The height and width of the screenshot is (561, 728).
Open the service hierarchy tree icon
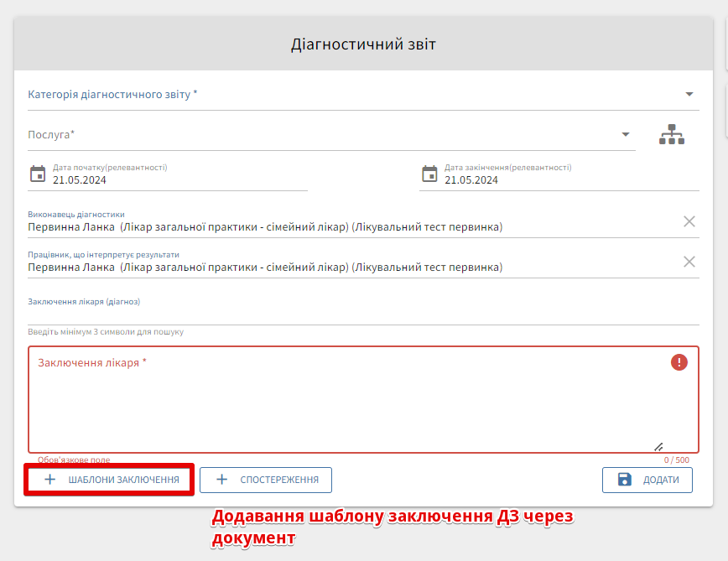[x=672, y=134]
